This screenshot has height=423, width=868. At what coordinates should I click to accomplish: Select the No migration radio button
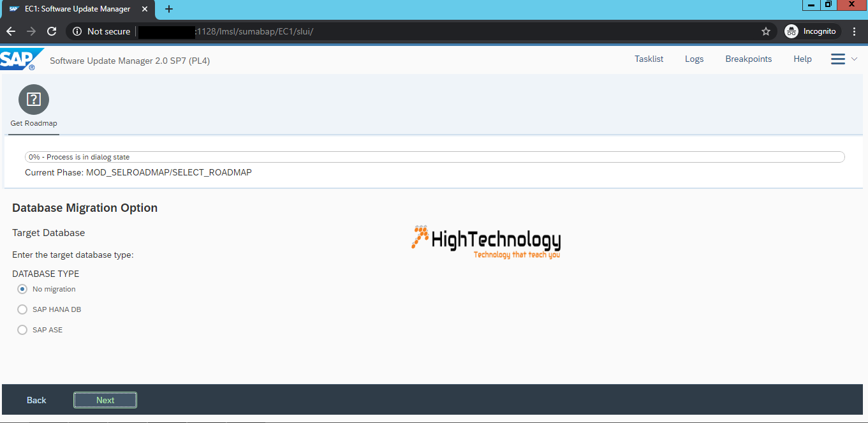pyautogui.click(x=22, y=289)
